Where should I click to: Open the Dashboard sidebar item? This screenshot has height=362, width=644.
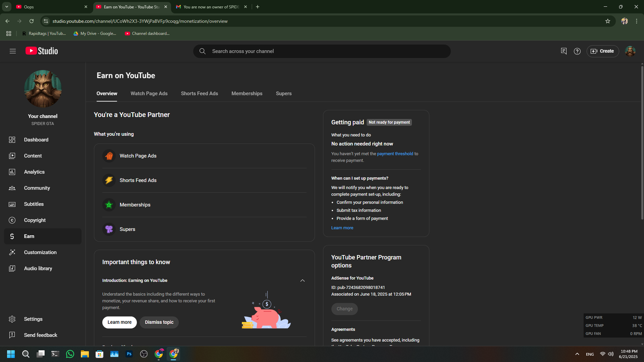(43, 140)
